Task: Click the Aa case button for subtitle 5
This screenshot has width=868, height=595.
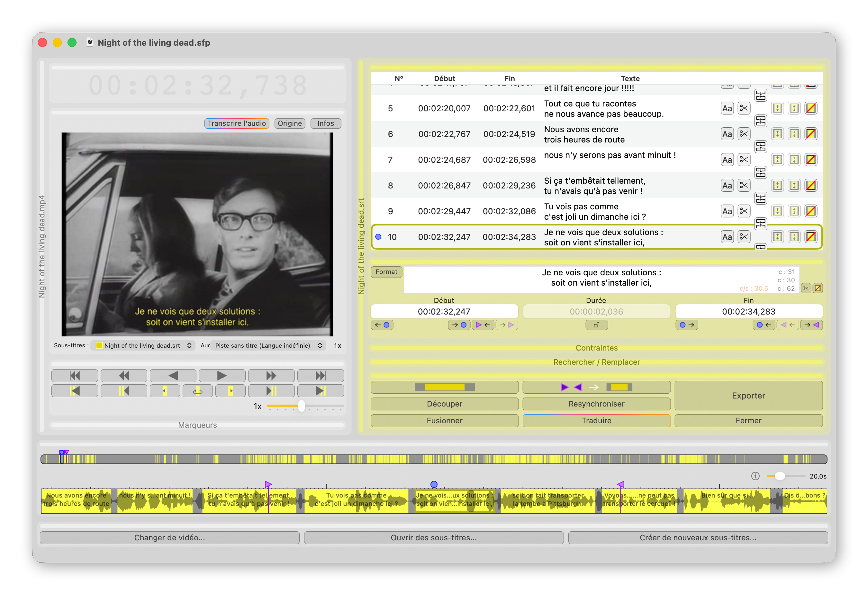Action: coord(727,108)
